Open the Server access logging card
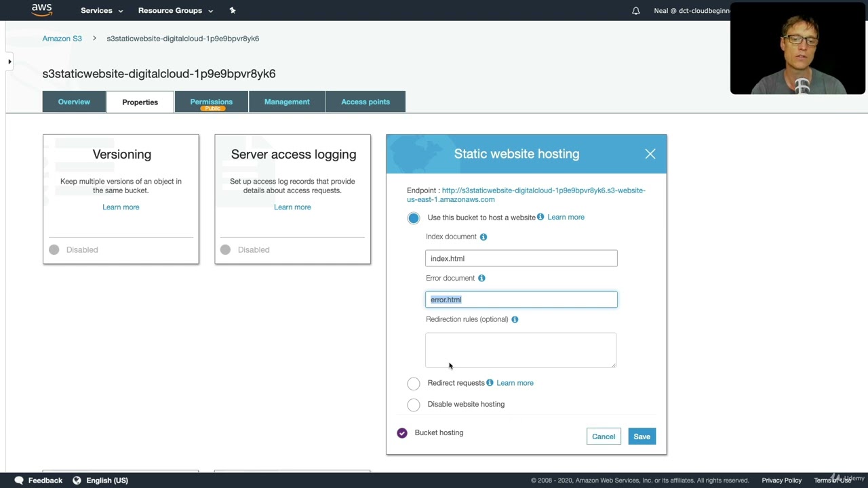 pos(293,199)
